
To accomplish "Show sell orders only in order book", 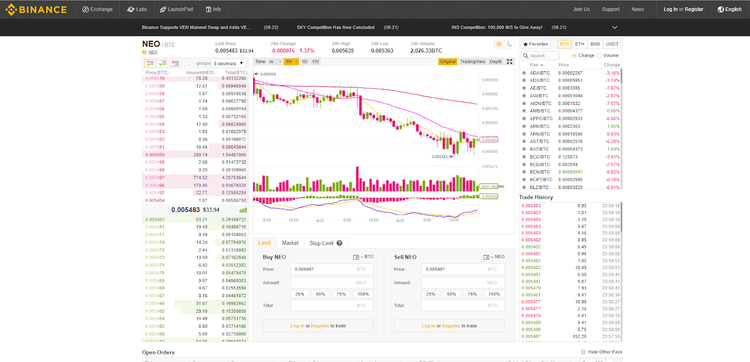I will (x=176, y=63).
